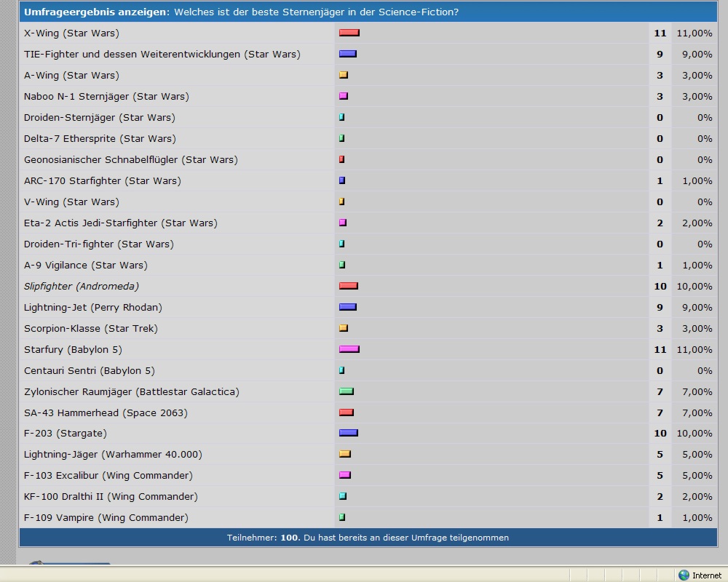Click the Teilnehmer: 100 footer text

pos(263,538)
